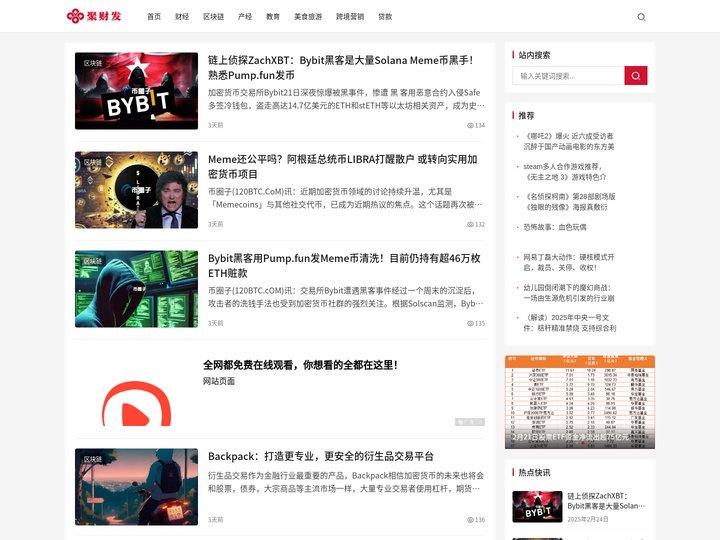Click the Backpack summary 衍生品交易作为金融行业

click(x=346, y=482)
